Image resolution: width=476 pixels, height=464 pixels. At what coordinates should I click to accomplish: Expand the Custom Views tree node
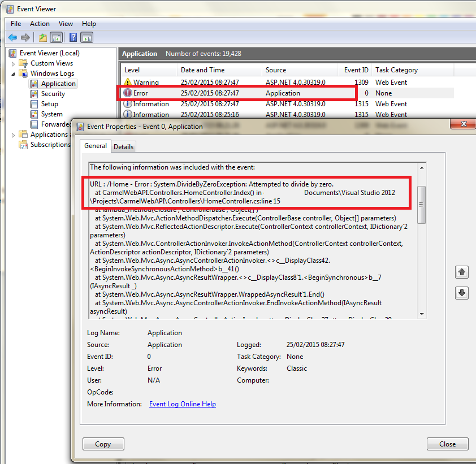coord(13,64)
